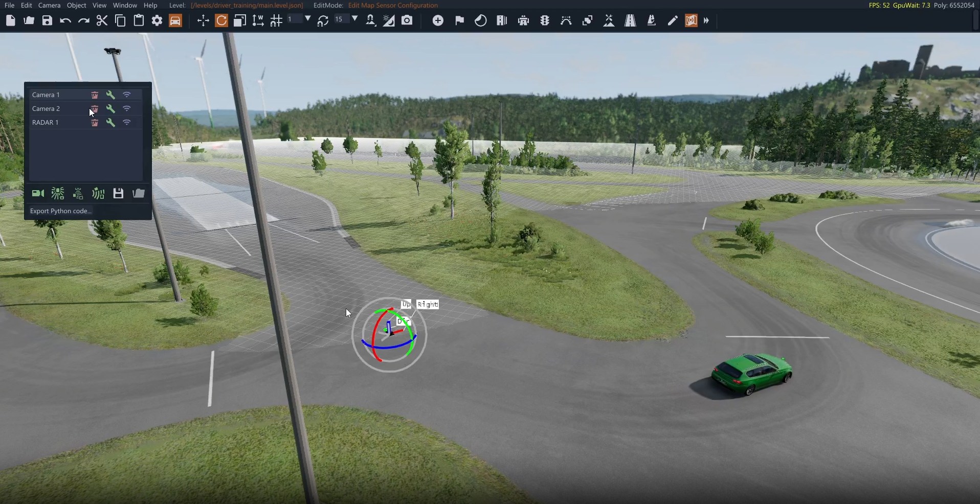Viewport: 980px width, 504px height.
Task: Expand the toolbar overflow arrows
Action: click(x=706, y=21)
